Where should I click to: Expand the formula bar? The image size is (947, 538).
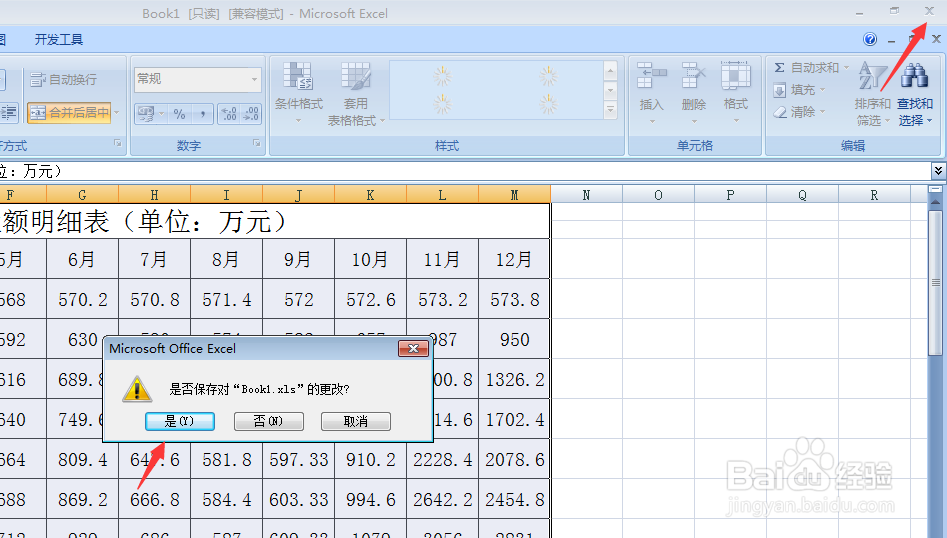(x=938, y=171)
